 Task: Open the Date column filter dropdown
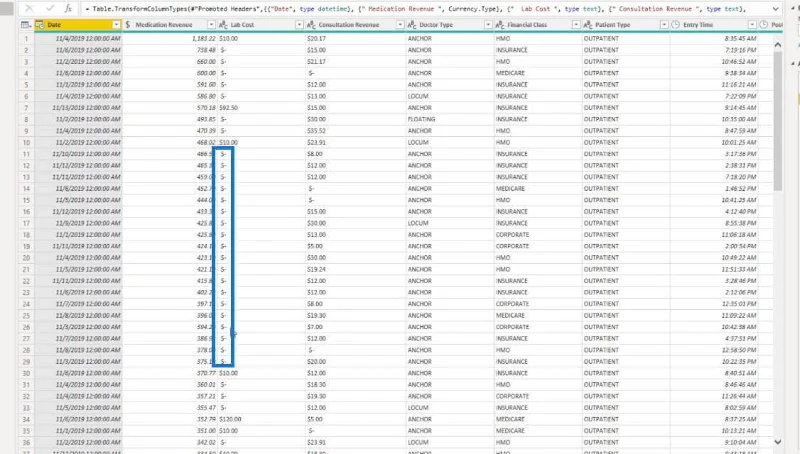(x=116, y=24)
